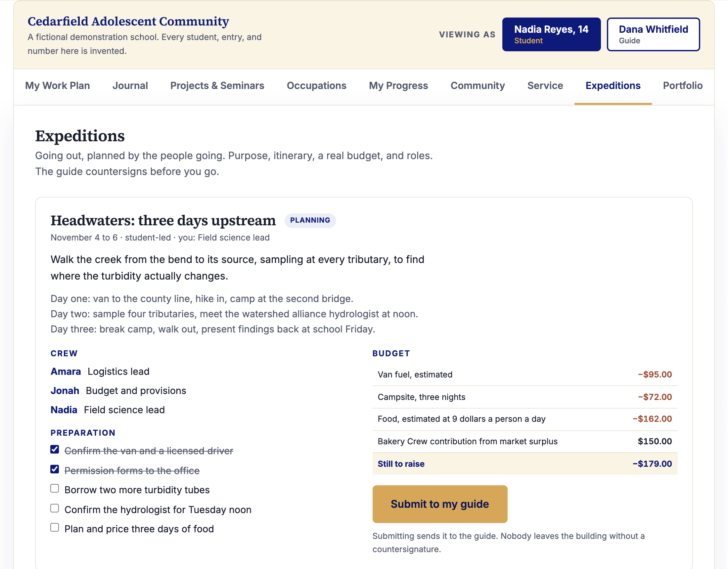This screenshot has height=569, width=728.
Task: Click the −$179.00 still-to-raise amount
Action: point(652,464)
